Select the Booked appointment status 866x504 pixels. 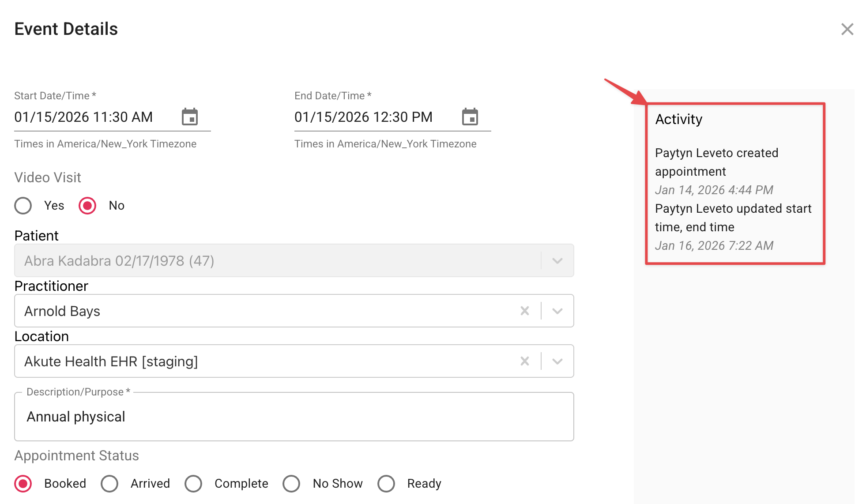tap(23, 484)
